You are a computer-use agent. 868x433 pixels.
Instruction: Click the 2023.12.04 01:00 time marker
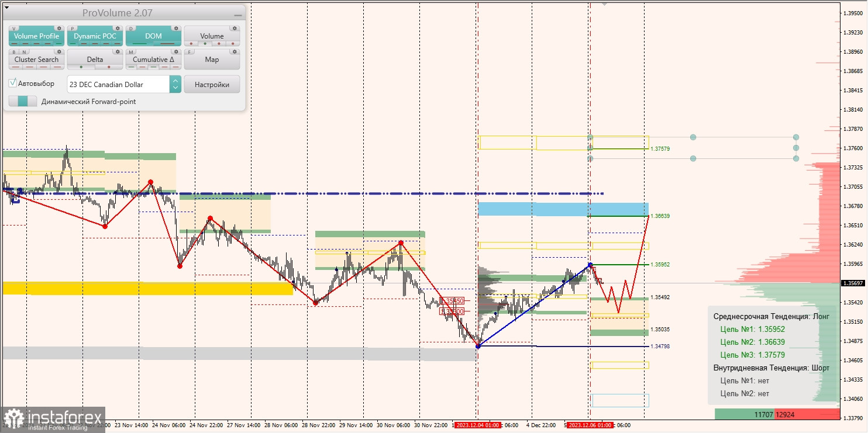[x=477, y=425]
